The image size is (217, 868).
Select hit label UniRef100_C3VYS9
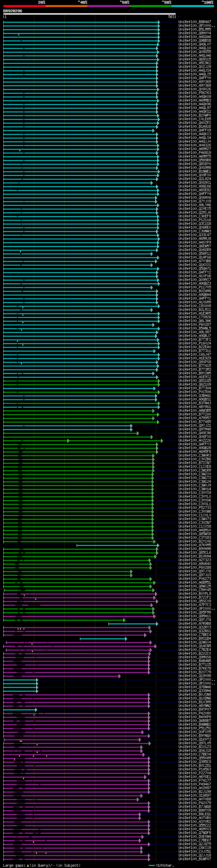pyautogui.click(x=195, y=493)
